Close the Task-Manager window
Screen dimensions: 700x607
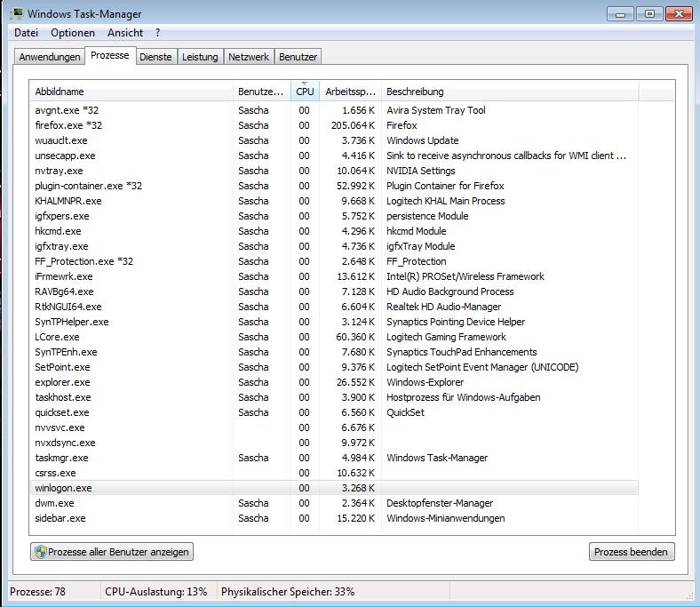[679, 14]
